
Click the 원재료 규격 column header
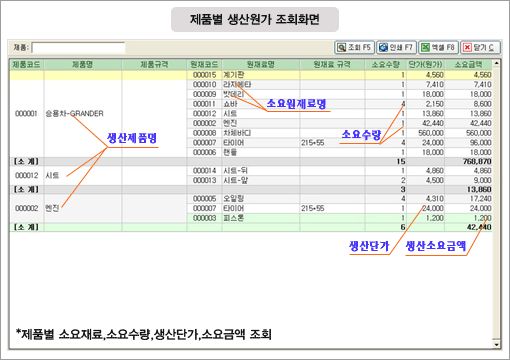tap(332, 64)
